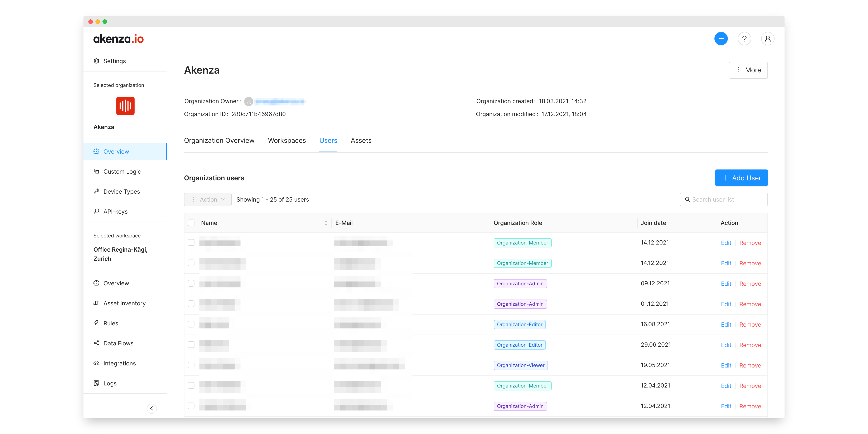Screen dimensions: 868x434
Task: Remove the admin joined 01.12.2021
Action: tap(750, 304)
